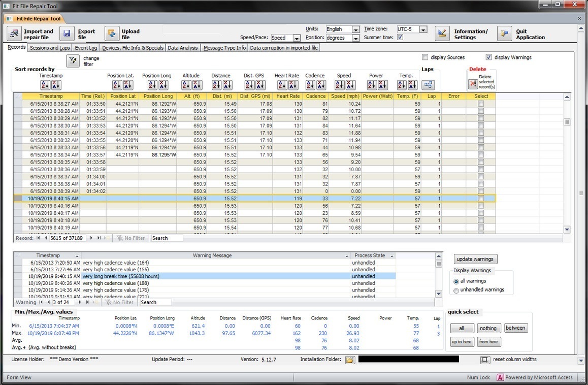Go to next record arrow
This screenshot has height=385, width=588.
point(91,238)
